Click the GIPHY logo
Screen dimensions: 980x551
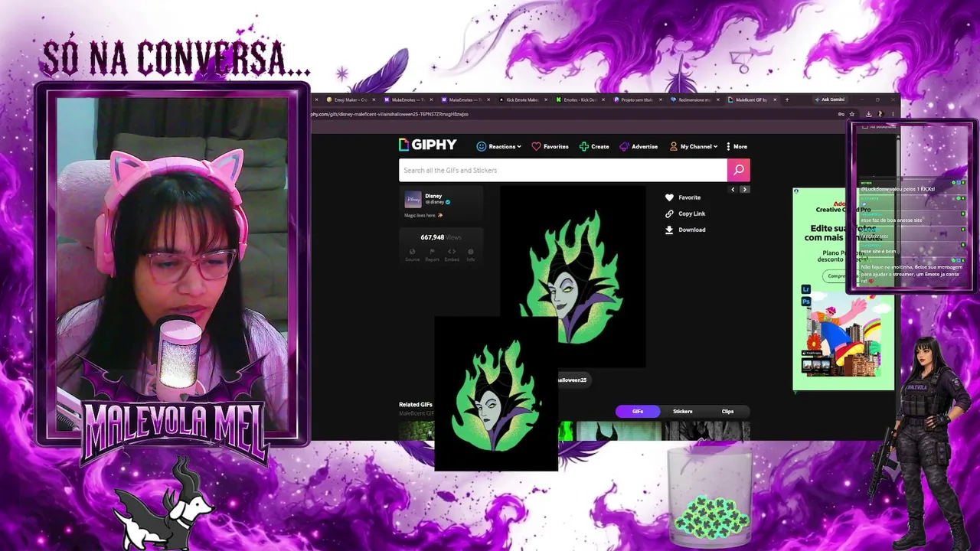click(x=427, y=145)
